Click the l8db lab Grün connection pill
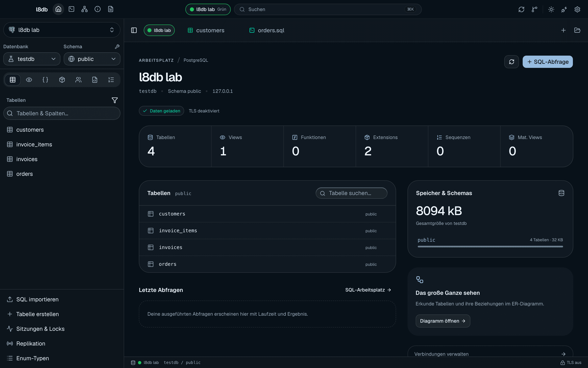The height and width of the screenshot is (368, 588). click(x=208, y=9)
